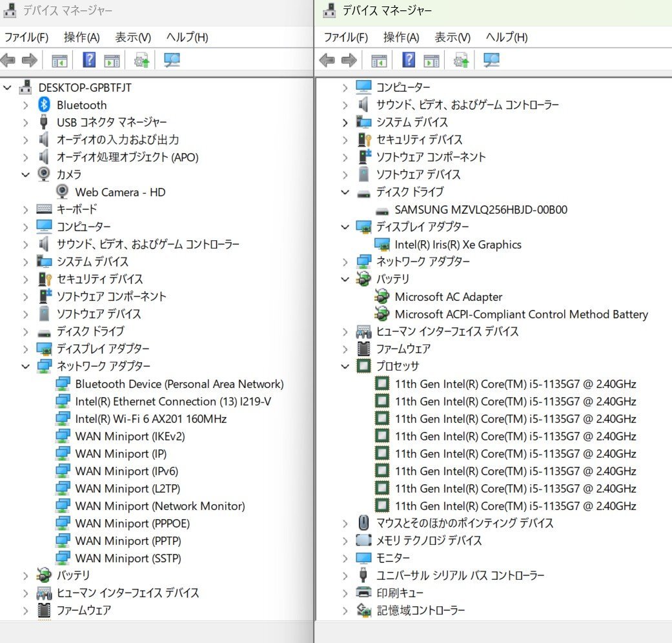Select WAN Miniport (L2TP)

[x=128, y=488]
